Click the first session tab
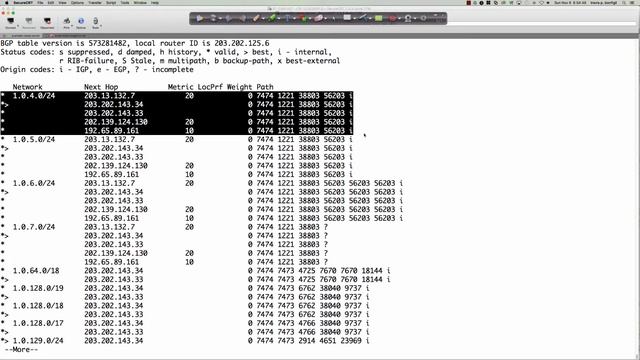 point(23,36)
